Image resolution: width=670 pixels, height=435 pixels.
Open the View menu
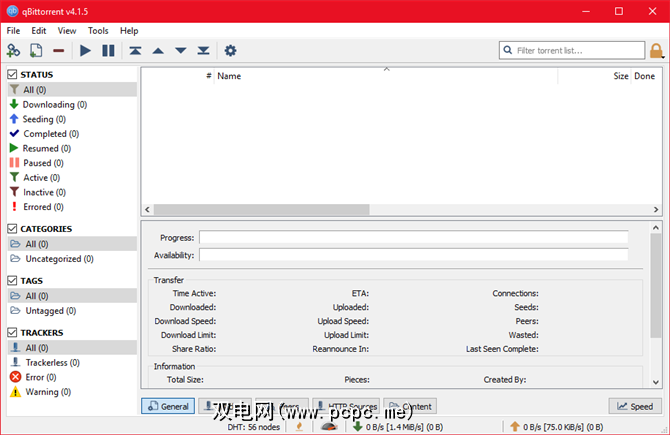click(x=67, y=31)
